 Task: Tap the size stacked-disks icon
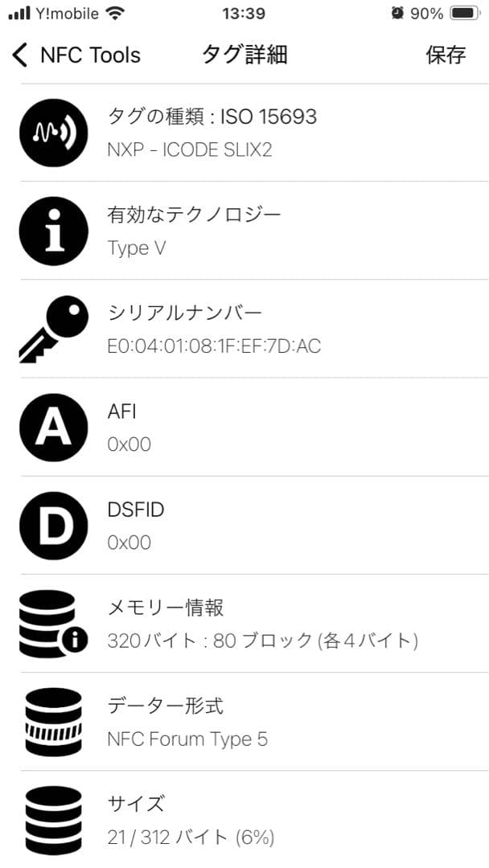[53, 818]
